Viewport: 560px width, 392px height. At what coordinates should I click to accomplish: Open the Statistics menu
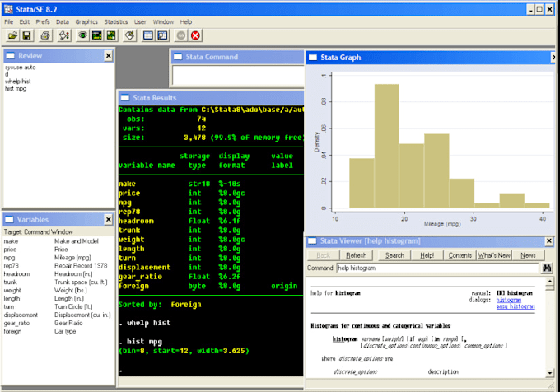(116, 21)
